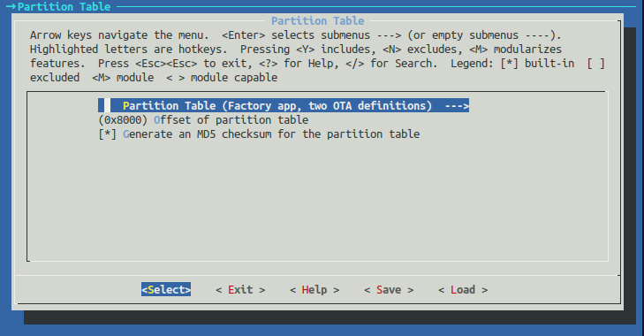This screenshot has height=336, width=644.
Task: Edit the (0x8000) Offset of partition table
Action: coord(203,120)
